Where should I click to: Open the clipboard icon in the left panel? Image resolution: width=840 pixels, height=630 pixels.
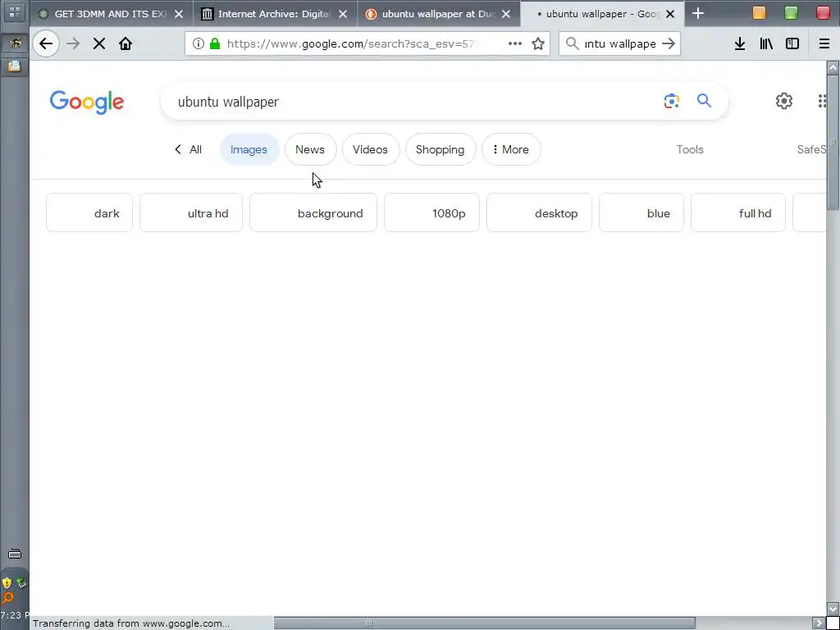(15, 66)
